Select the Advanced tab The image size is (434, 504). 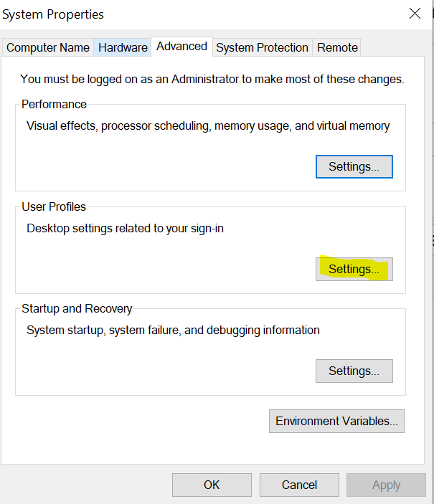[x=181, y=46]
